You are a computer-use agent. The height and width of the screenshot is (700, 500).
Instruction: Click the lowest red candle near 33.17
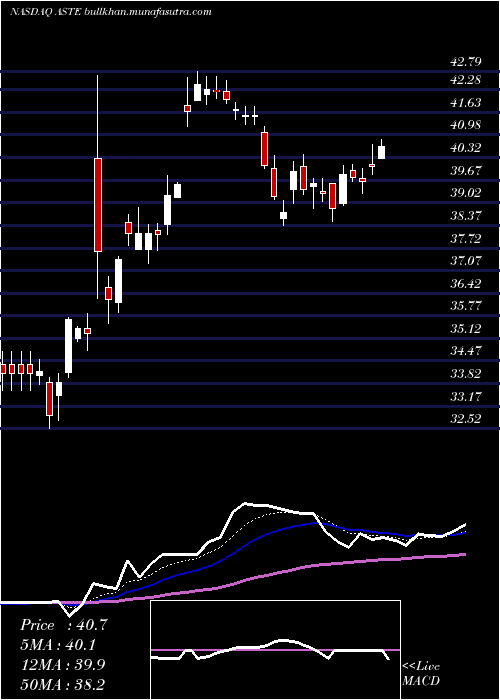pyautogui.click(x=50, y=399)
